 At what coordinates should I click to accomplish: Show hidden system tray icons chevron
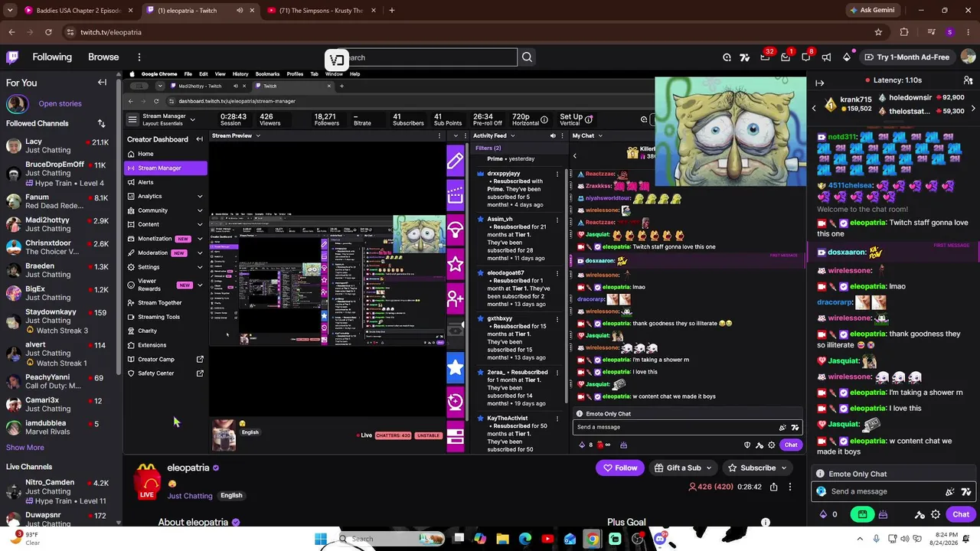click(x=859, y=539)
